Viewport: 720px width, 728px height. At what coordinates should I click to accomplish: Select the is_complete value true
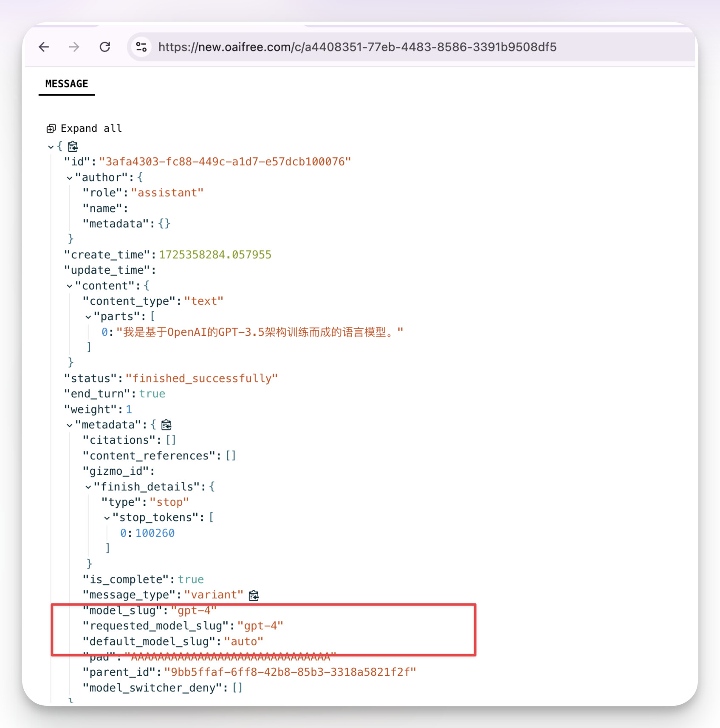coord(191,579)
